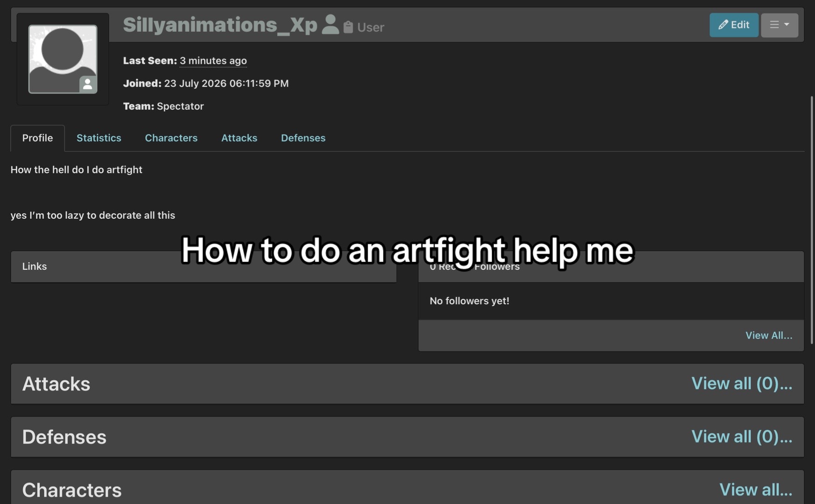Click the Team Spectator text
Screen dimensions: 815x504
(x=163, y=106)
